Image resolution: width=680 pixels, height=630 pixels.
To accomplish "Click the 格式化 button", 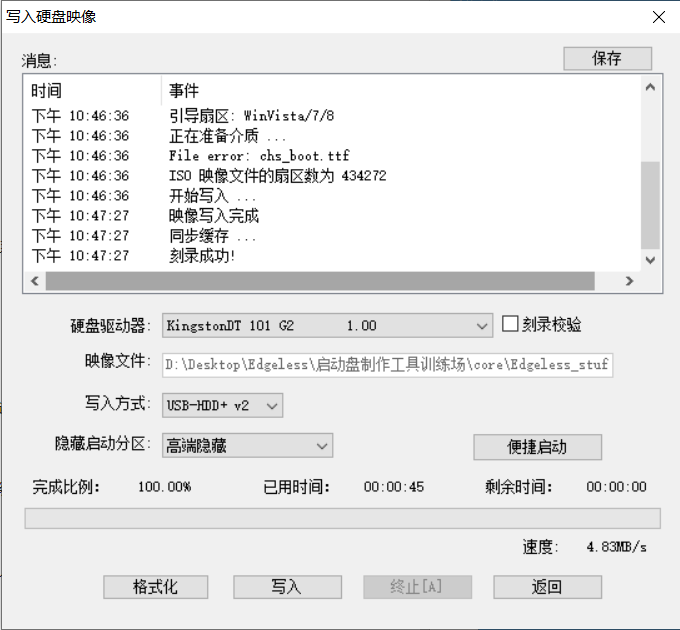I will pyautogui.click(x=155, y=587).
